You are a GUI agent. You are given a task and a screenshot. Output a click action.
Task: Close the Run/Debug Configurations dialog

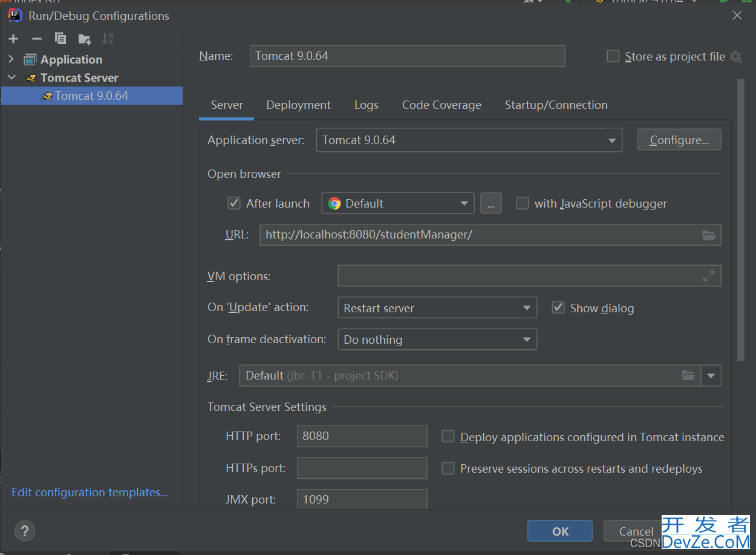click(737, 16)
